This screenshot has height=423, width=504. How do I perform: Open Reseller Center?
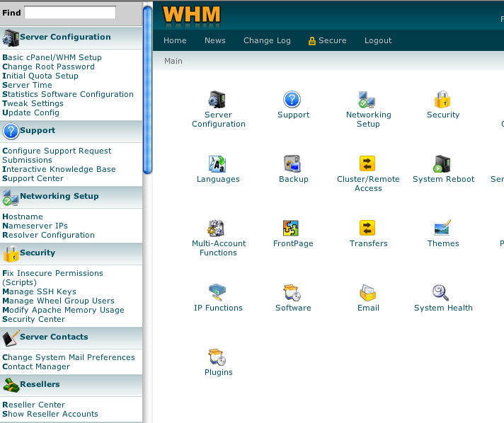click(x=34, y=405)
